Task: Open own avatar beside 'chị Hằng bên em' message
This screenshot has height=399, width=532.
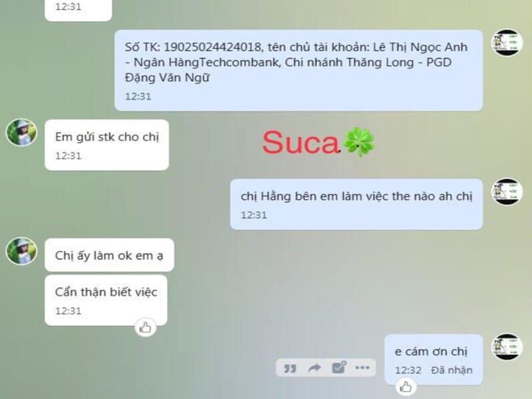Action: click(x=507, y=192)
